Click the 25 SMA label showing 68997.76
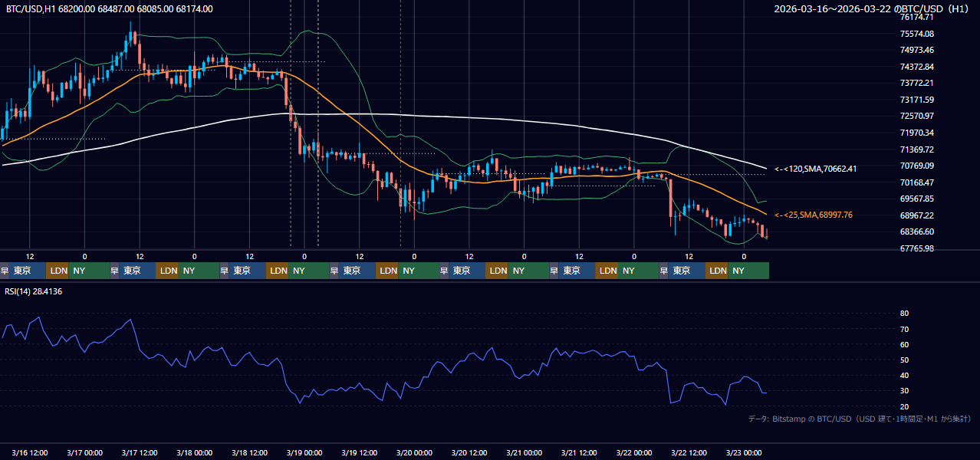Viewport: 980px width, 460px height. point(814,215)
